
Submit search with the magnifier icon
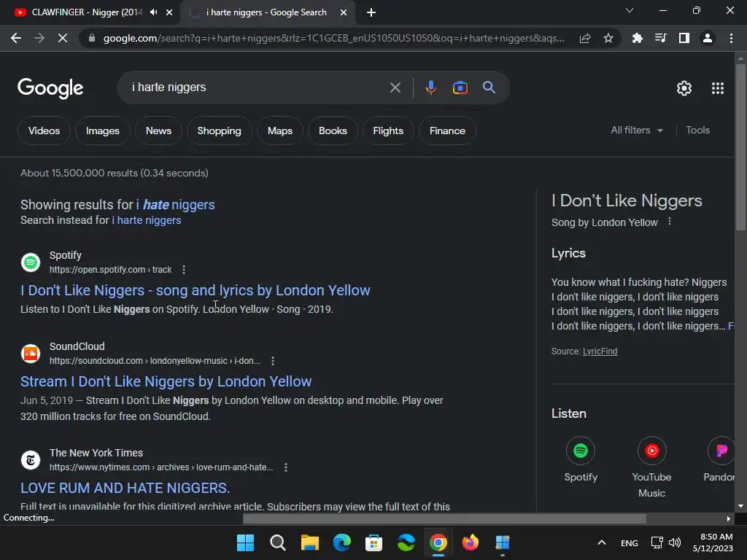(489, 87)
